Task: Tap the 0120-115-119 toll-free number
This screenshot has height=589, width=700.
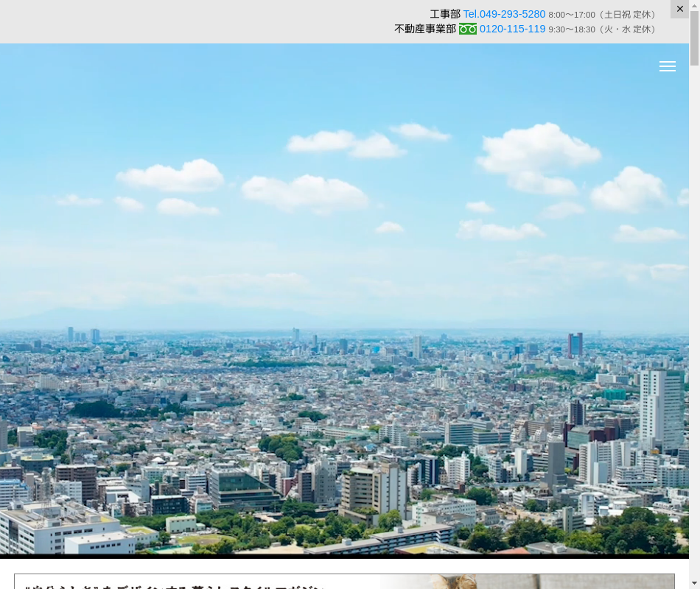Action: click(512, 29)
